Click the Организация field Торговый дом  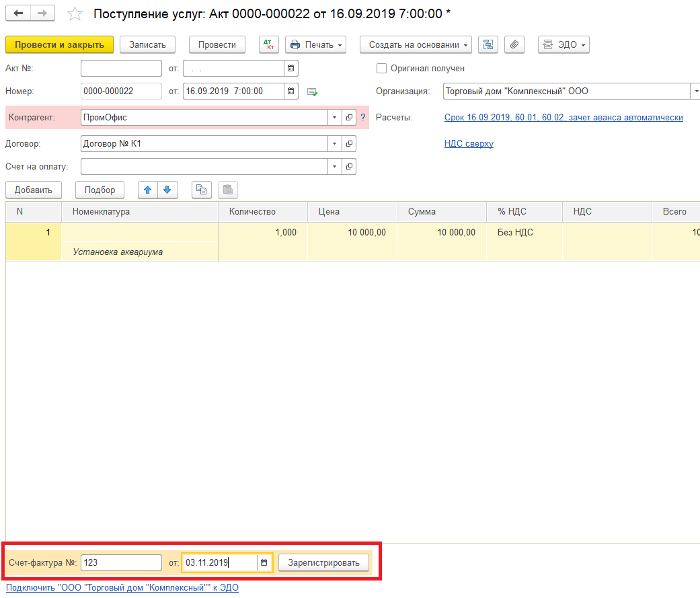[566, 91]
